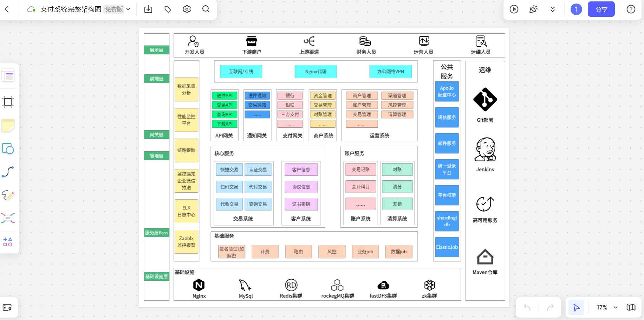
Task: Select the shapes tool
Action: point(8,149)
